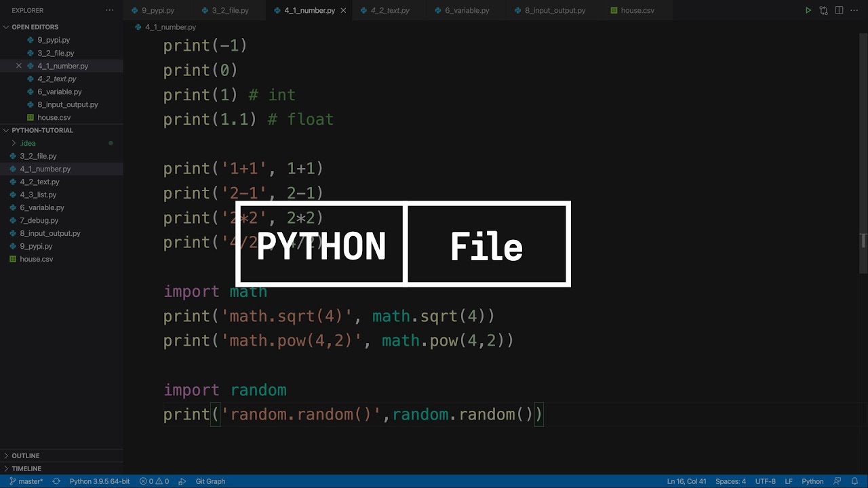Switch to the house.csv tab
The height and width of the screenshot is (488, 868).
click(637, 11)
